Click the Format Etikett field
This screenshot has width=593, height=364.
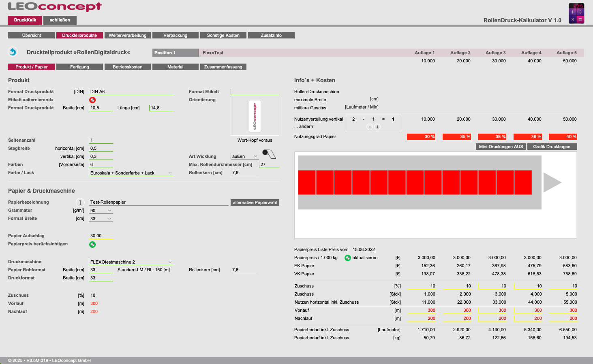(255, 92)
